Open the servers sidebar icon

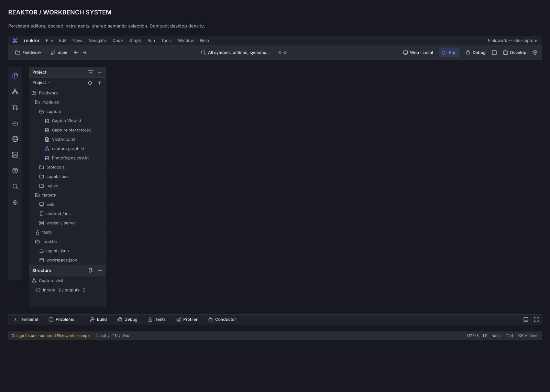(15, 155)
